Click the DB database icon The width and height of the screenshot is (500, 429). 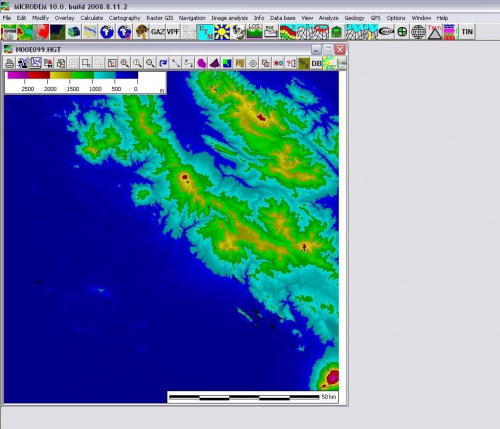tap(316, 63)
